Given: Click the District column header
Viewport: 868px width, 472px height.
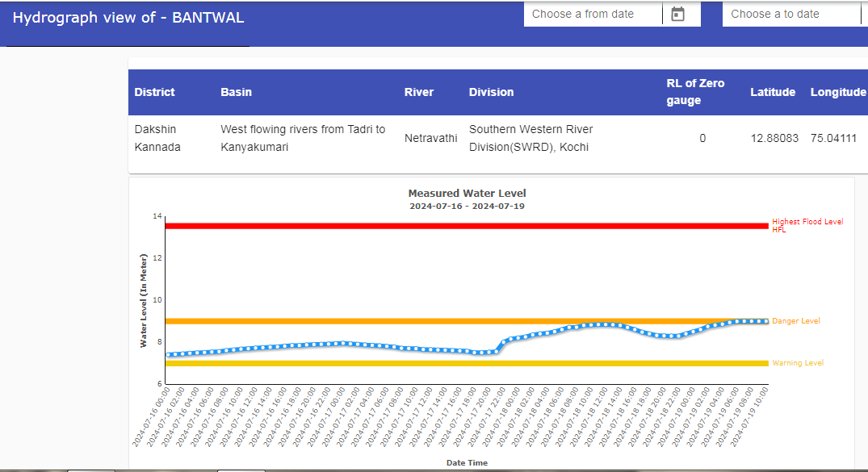Looking at the screenshot, I should (153, 92).
